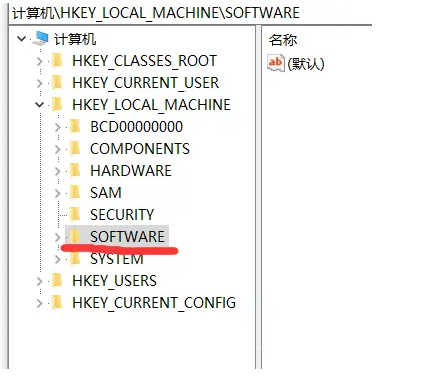Click the HKEY_CURRENT_USER folder icon

58,83
